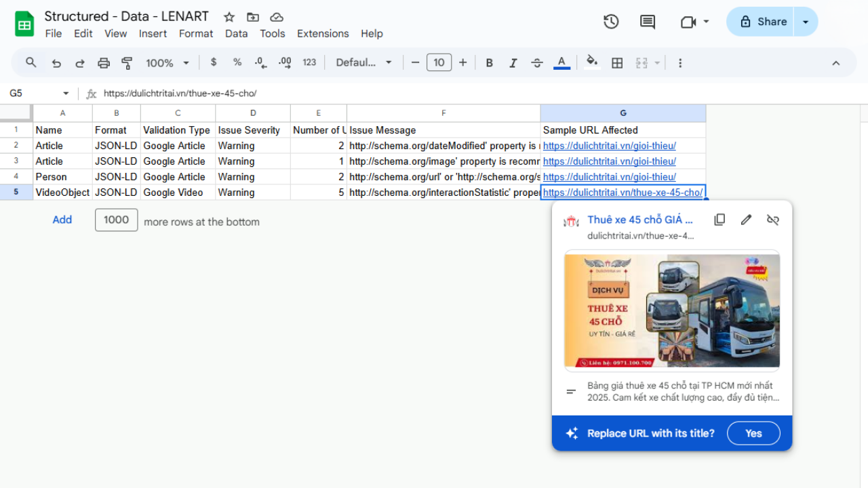Image resolution: width=868 pixels, height=488 pixels.
Task: Open the Extensions menu
Action: tap(323, 33)
